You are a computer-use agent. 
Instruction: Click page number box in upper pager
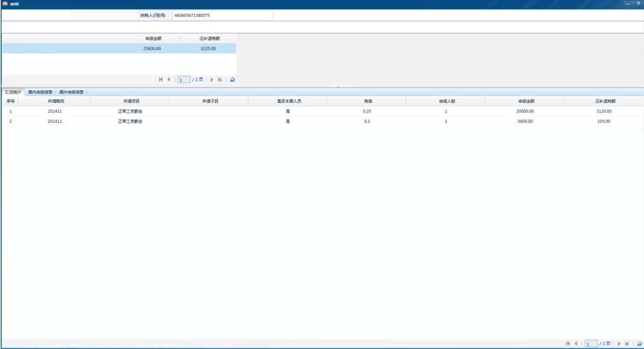183,80
